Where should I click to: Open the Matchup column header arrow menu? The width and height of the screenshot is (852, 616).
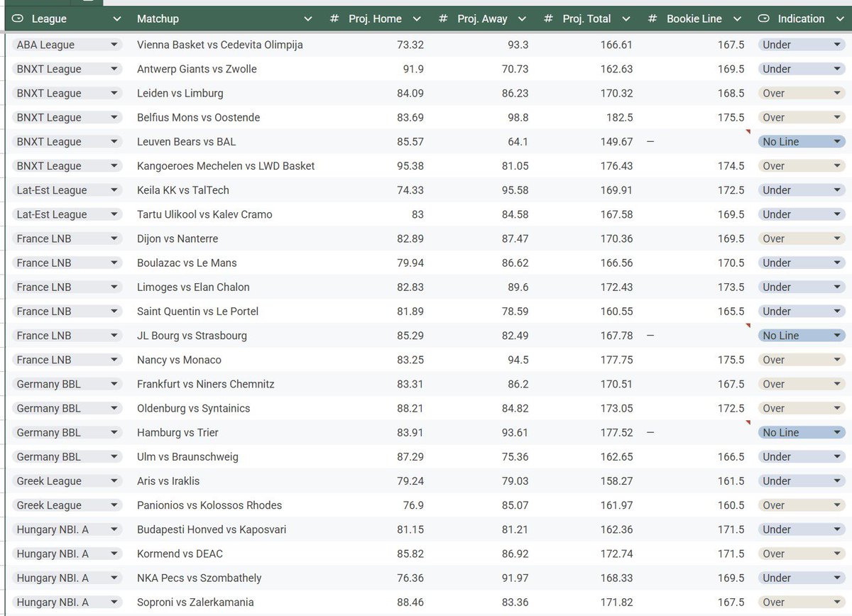(x=307, y=19)
